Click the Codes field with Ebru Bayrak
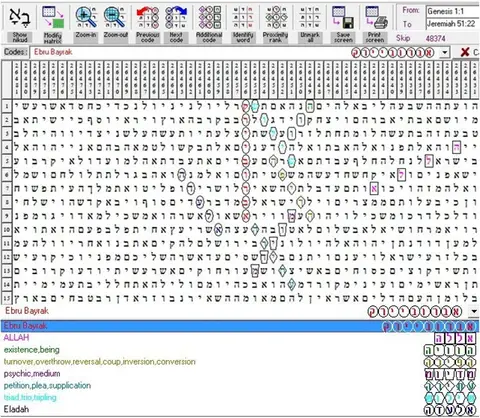The height and width of the screenshot is (418, 480). [x=235, y=52]
